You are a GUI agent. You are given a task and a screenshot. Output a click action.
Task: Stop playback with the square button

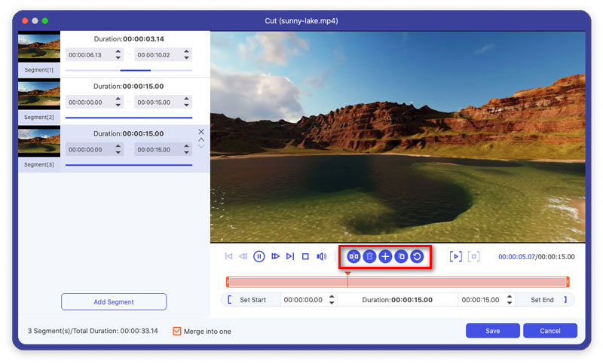click(305, 257)
